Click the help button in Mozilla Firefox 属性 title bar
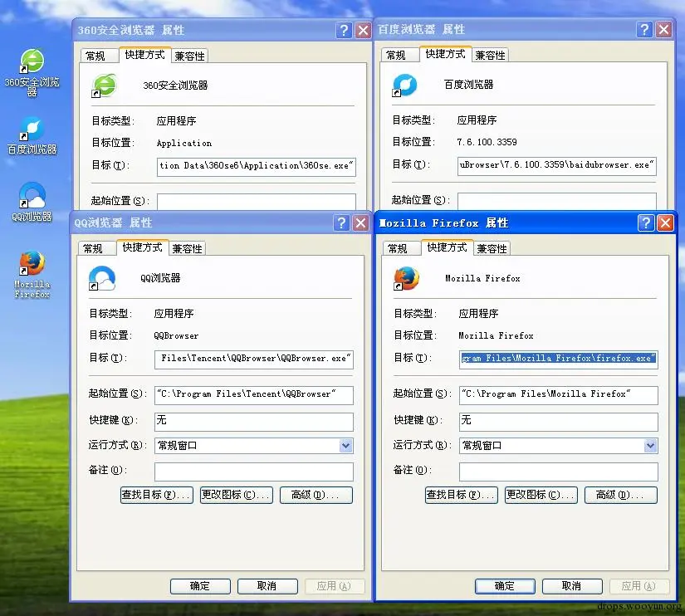The height and width of the screenshot is (616, 685). [x=646, y=222]
